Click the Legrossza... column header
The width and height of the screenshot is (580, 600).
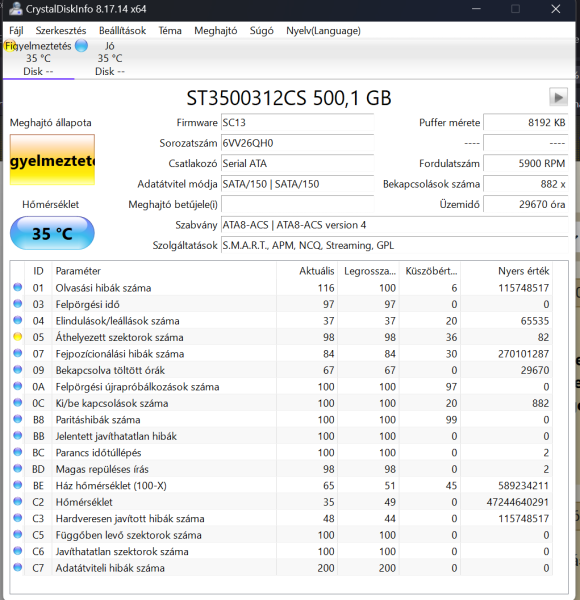(x=368, y=271)
